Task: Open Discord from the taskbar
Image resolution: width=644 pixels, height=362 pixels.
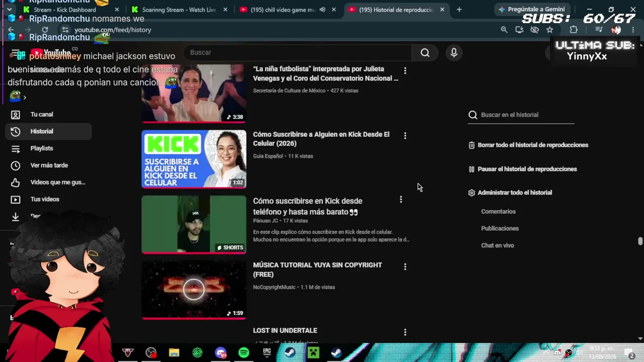Action: pyautogui.click(x=220, y=353)
